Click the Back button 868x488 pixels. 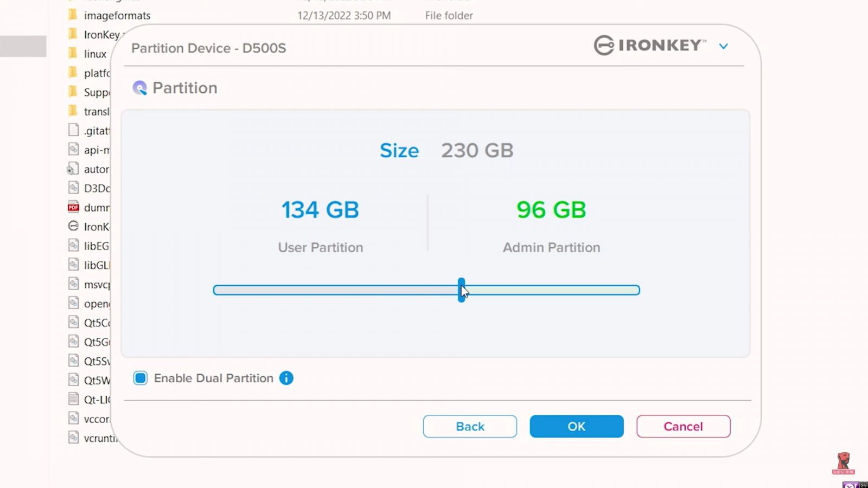point(470,426)
